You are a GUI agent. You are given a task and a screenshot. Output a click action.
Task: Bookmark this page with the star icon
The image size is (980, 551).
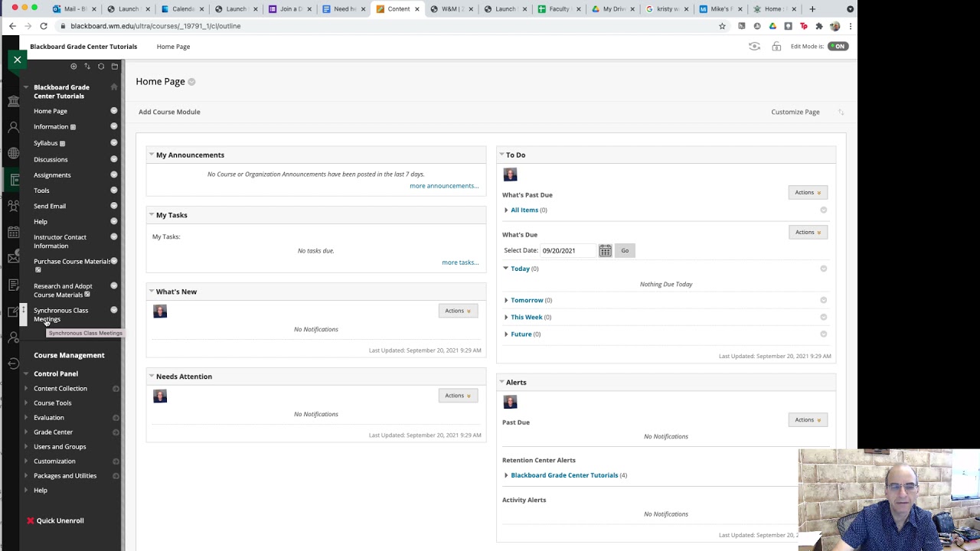click(x=722, y=26)
